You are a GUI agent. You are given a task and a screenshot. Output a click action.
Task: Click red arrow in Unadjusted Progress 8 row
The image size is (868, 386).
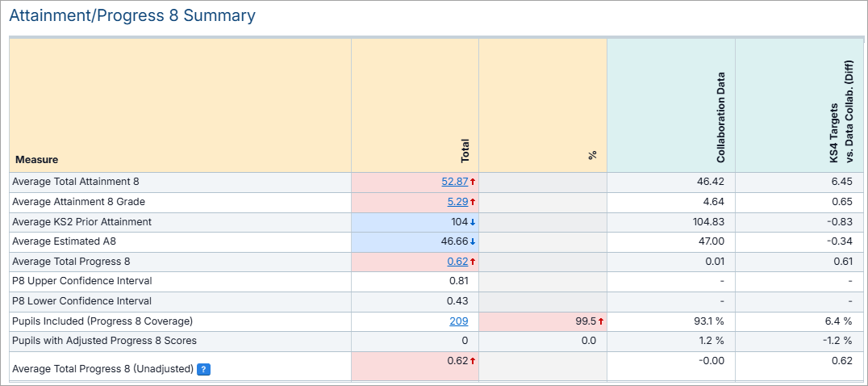tap(473, 361)
